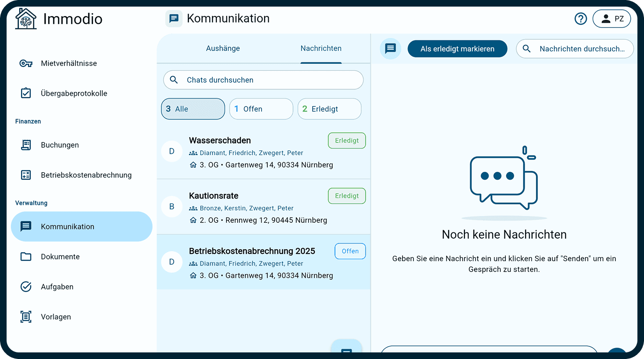644x359 pixels.
Task: Open Betriebskostenabrechnung in the sidebar
Action: (x=82, y=175)
